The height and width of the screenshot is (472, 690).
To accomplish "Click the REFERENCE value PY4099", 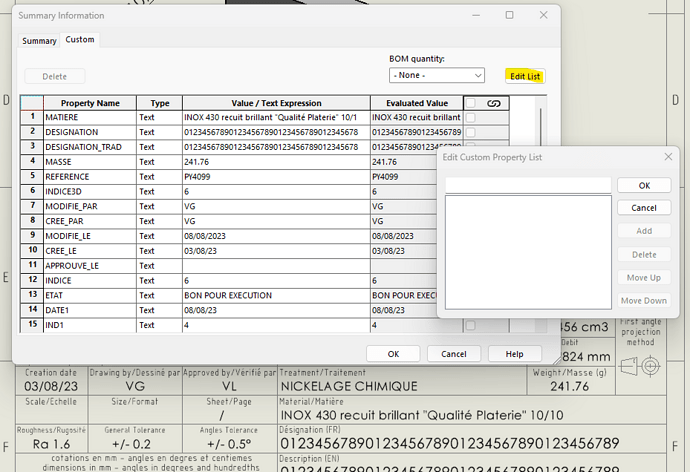I will tap(276, 177).
